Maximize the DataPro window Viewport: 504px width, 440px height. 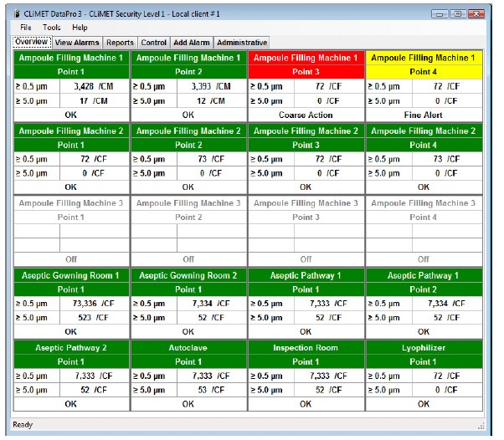click(x=457, y=14)
